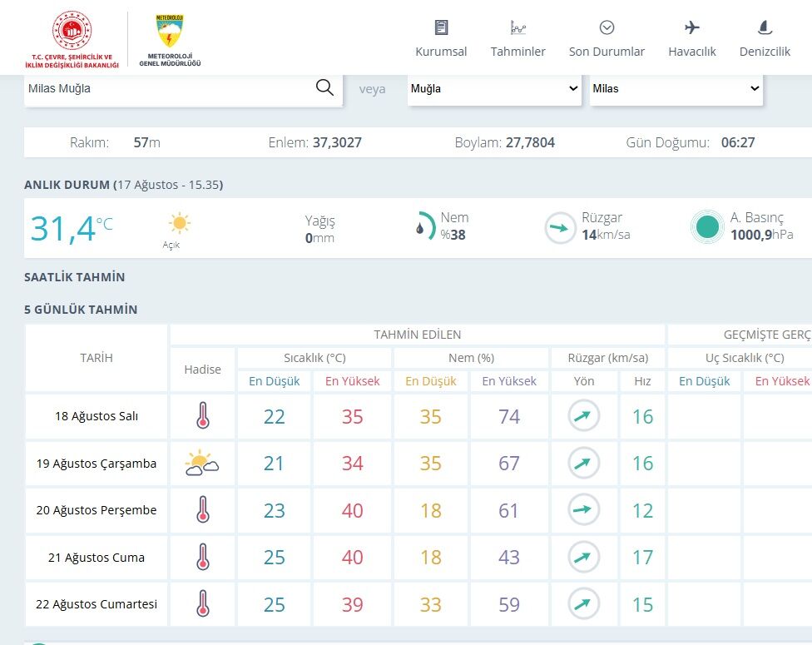
Task: Click the A. Basınç 1000,9hPa value
Action: tap(762, 235)
